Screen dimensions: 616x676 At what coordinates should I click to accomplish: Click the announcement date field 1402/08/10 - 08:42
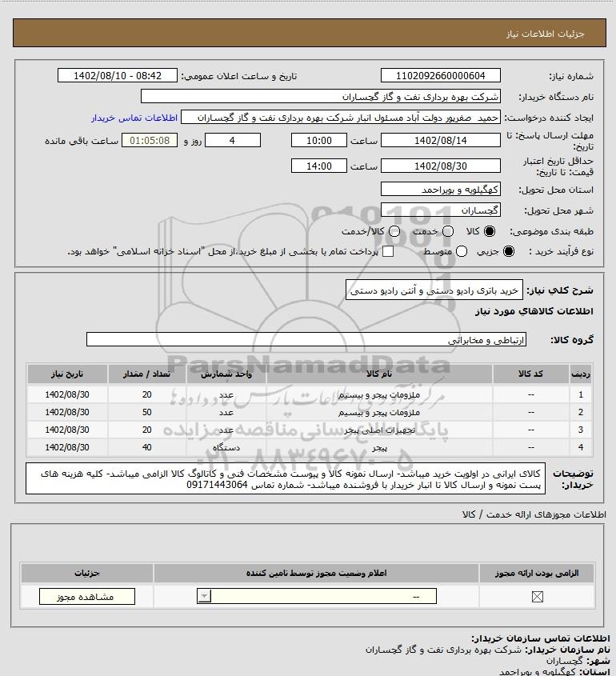(x=118, y=75)
